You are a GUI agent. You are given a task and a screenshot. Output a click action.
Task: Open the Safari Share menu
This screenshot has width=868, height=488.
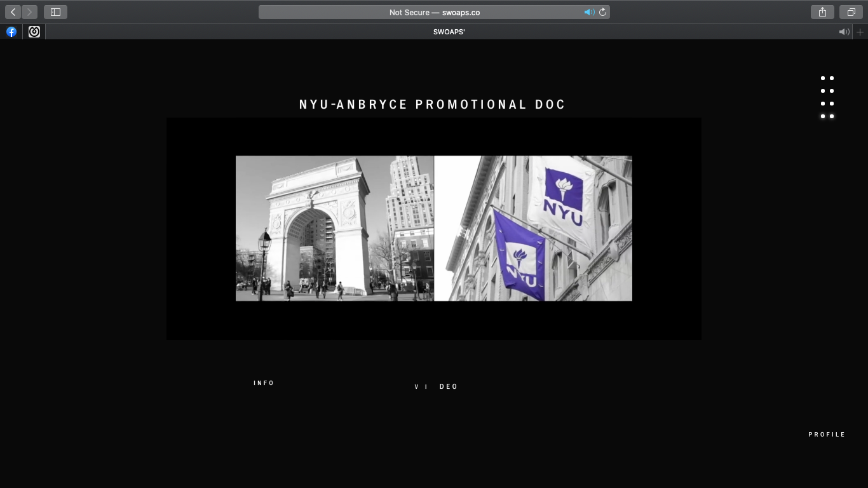[822, 12]
